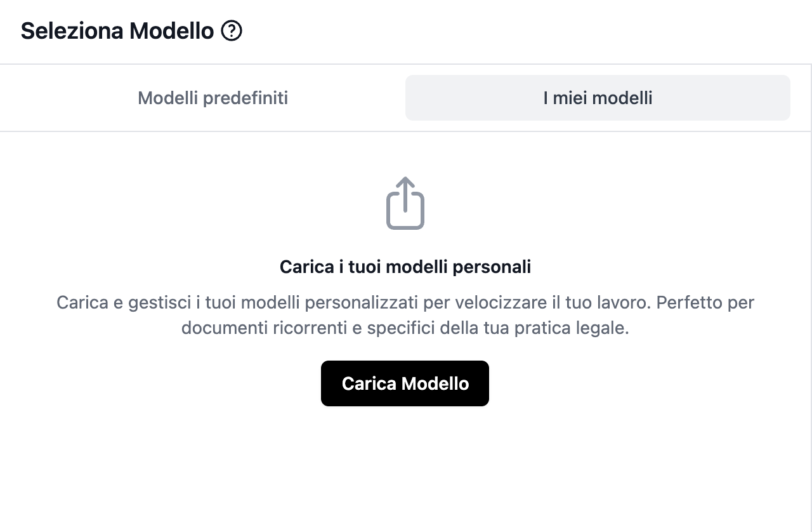Click the Carica Modello button
Image resolution: width=812 pixels, height=532 pixels.
[x=405, y=383]
